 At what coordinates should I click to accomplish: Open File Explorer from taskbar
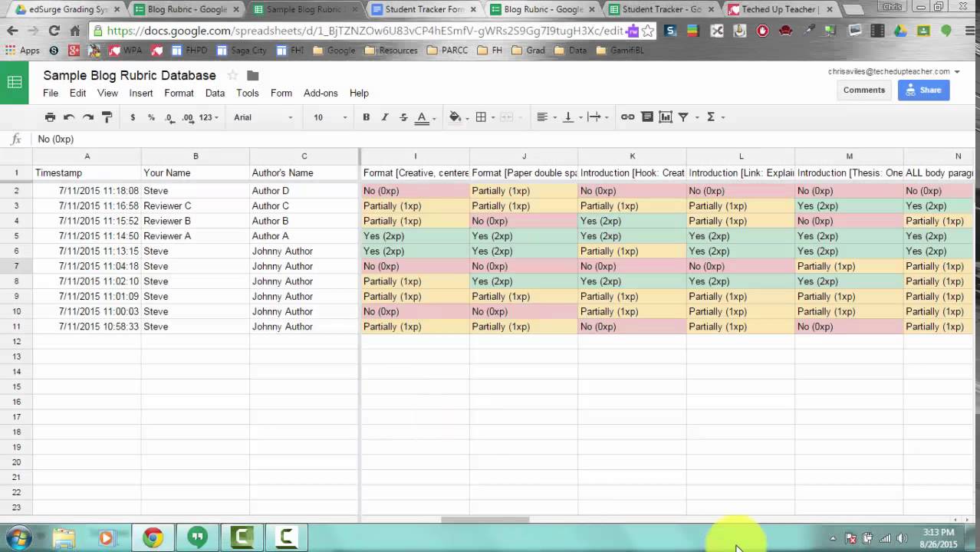(64, 537)
